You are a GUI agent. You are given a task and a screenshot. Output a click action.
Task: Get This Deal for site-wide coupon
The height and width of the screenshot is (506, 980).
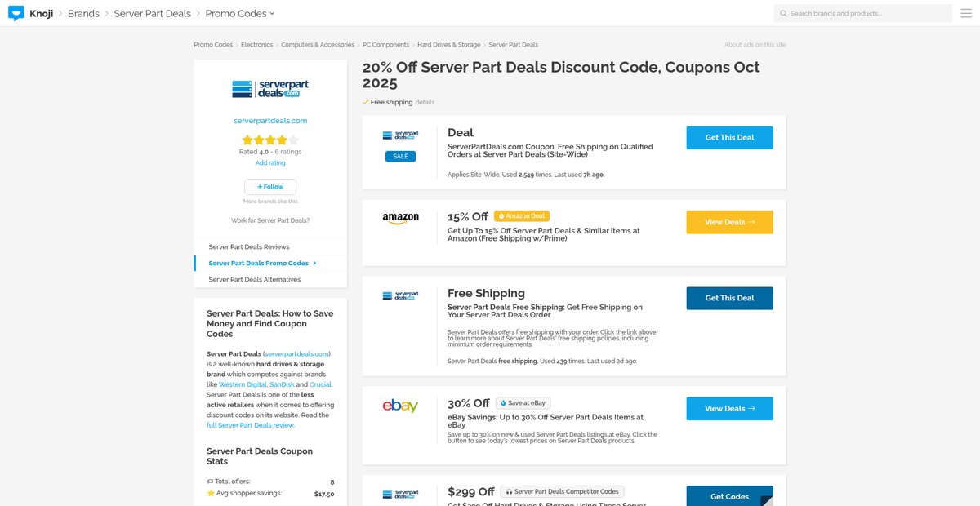(729, 138)
